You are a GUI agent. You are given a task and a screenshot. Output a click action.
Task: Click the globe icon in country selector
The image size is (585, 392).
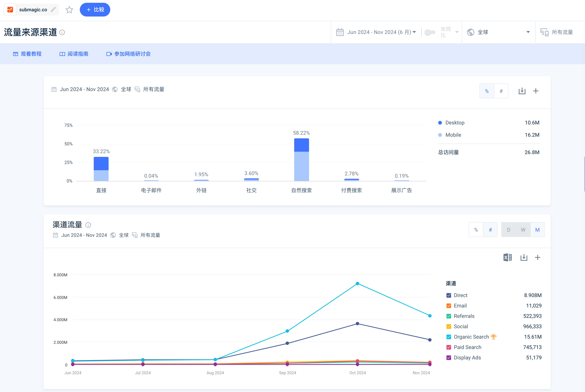click(471, 32)
